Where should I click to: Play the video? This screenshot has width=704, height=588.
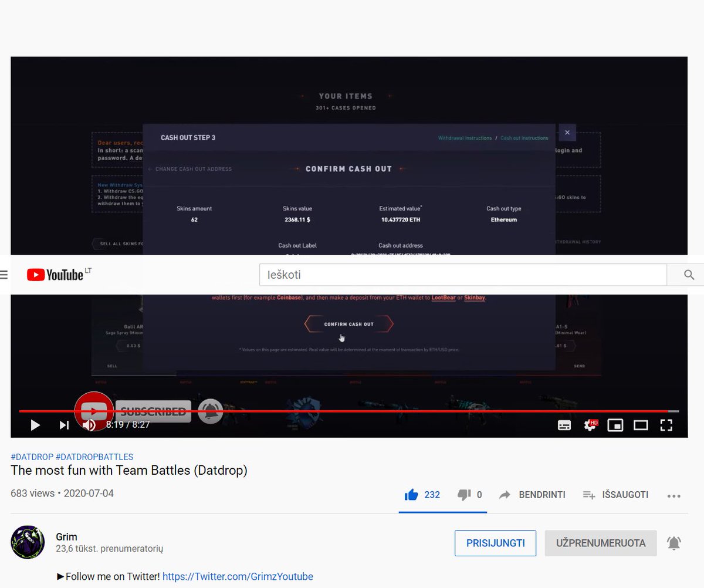35,425
